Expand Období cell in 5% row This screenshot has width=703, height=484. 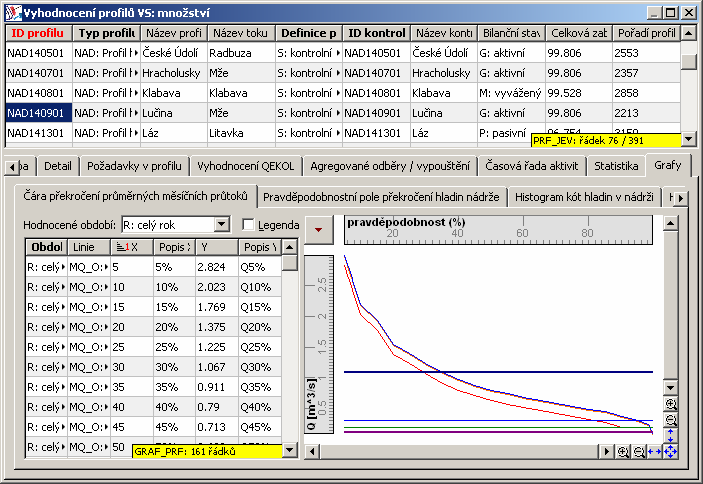[x=63, y=267]
